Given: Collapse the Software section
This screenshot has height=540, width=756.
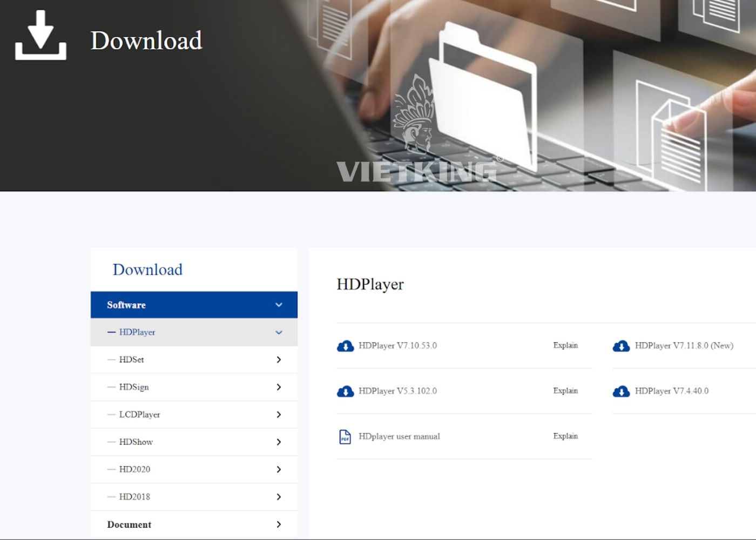Looking at the screenshot, I should pyautogui.click(x=279, y=305).
